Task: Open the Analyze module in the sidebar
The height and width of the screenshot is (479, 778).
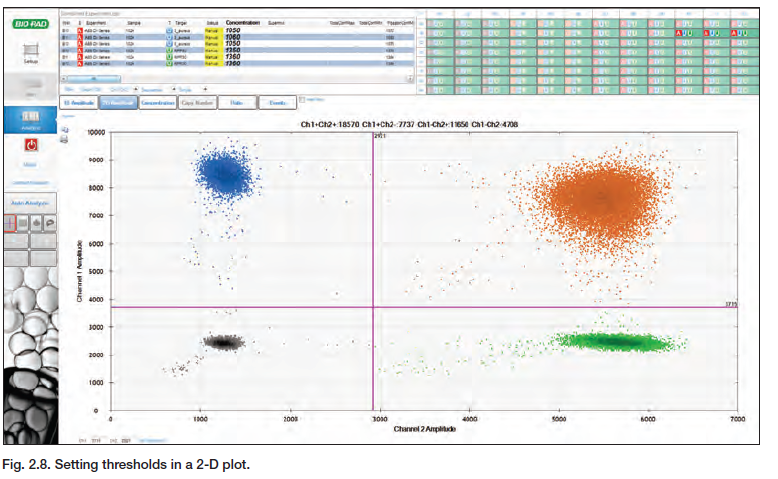Action: [x=29, y=122]
